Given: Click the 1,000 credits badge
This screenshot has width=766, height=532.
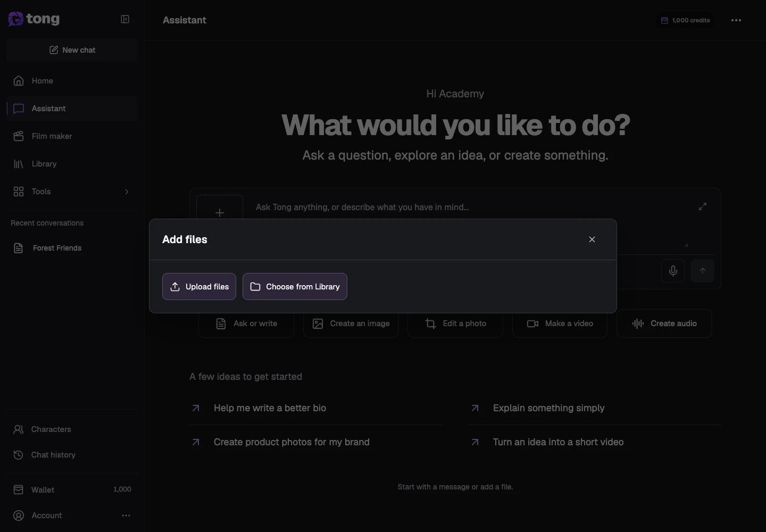Looking at the screenshot, I should 685,20.
